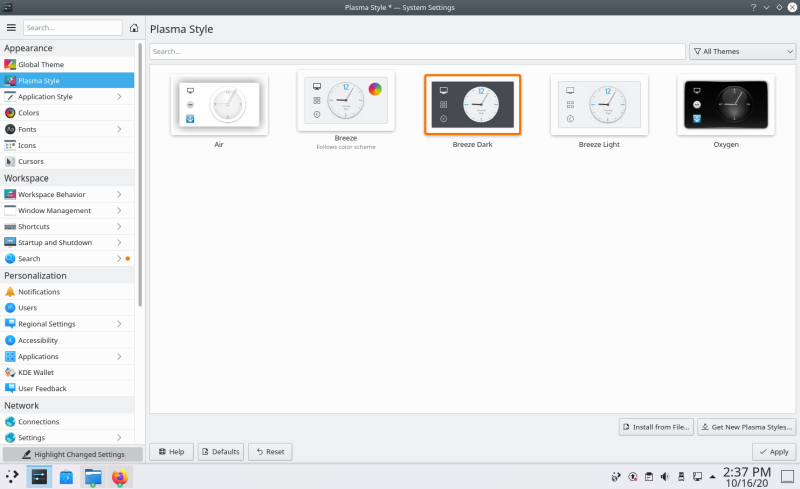Go to Cursors settings

(x=30, y=161)
